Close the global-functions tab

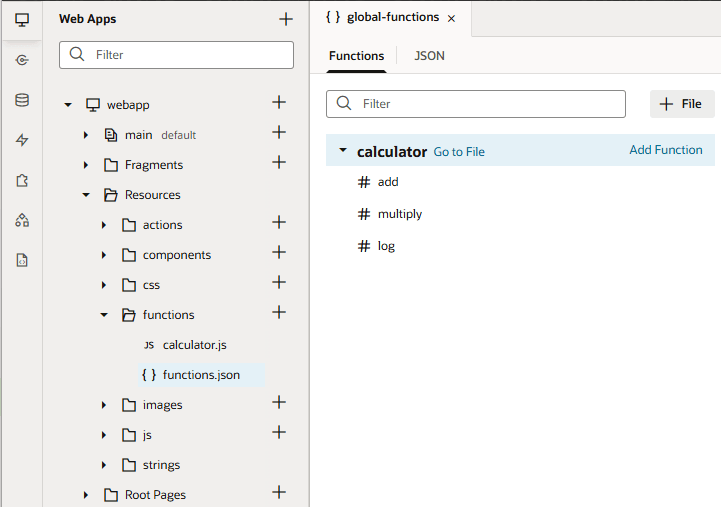click(451, 19)
